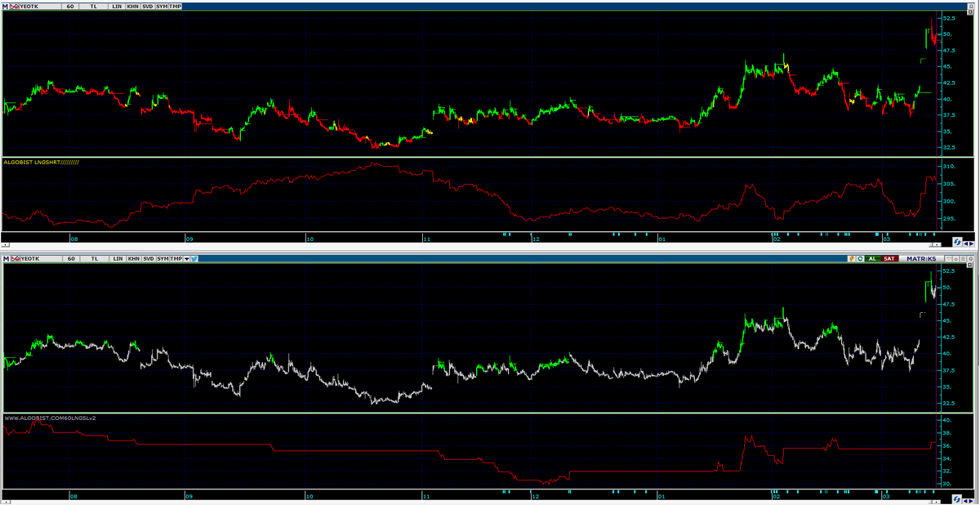Share chart via the Twitter bird icon

[194, 258]
